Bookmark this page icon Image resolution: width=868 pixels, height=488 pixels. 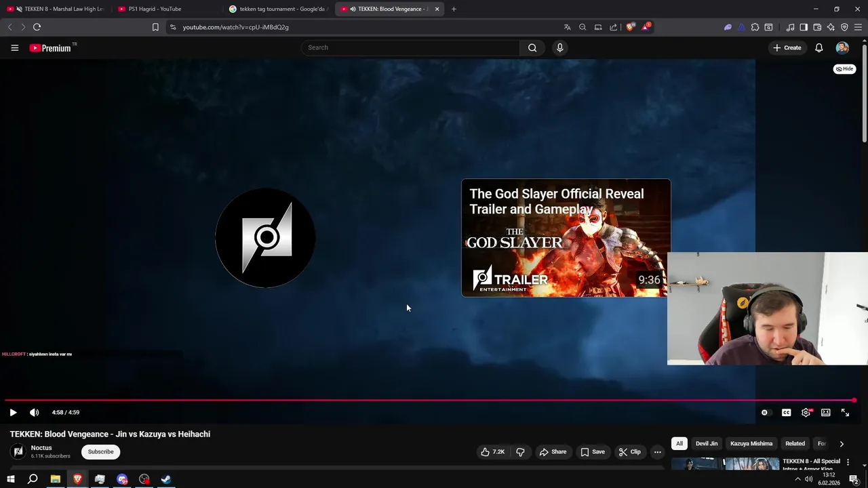(155, 27)
